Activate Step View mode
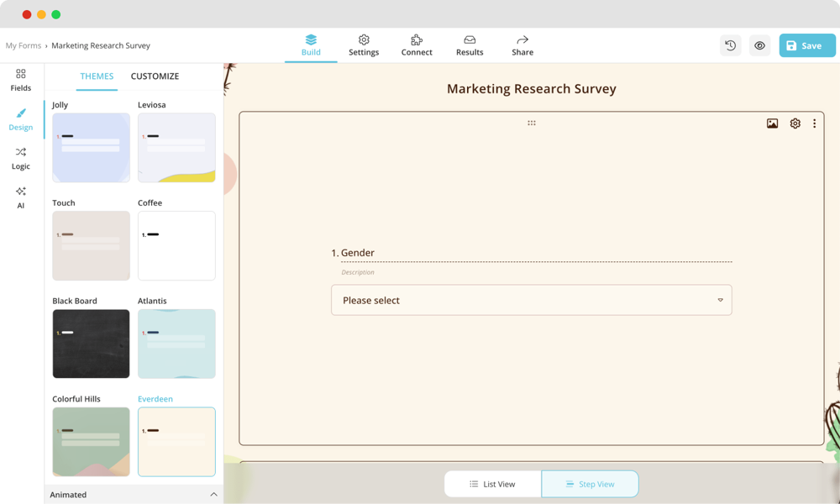This screenshot has height=504, width=840. coord(591,484)
